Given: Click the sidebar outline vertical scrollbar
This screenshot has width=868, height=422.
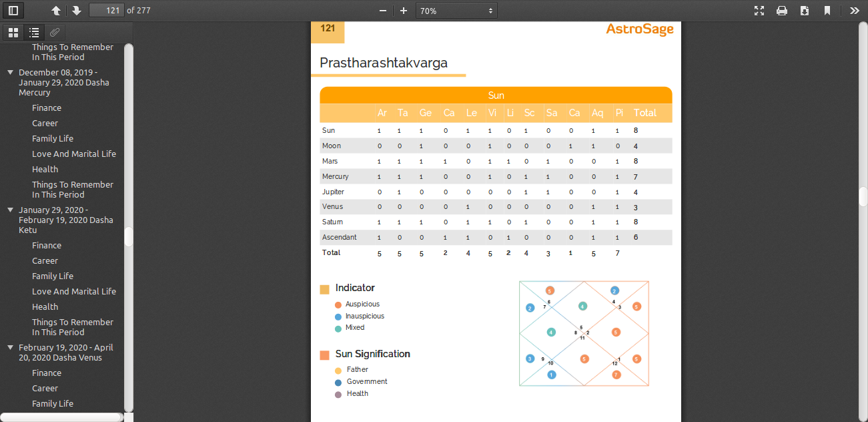Looking at the screenshot, I should 129,237.
